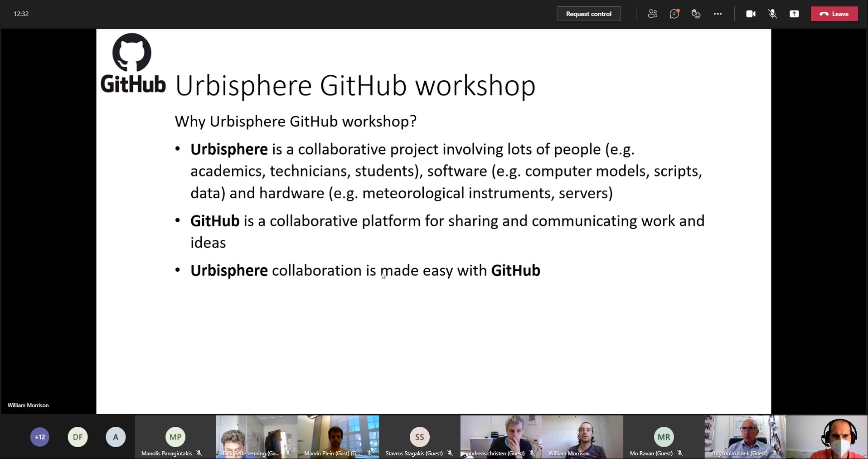
Task: Toggle the camera on or off
Action: tap(751, 14)
